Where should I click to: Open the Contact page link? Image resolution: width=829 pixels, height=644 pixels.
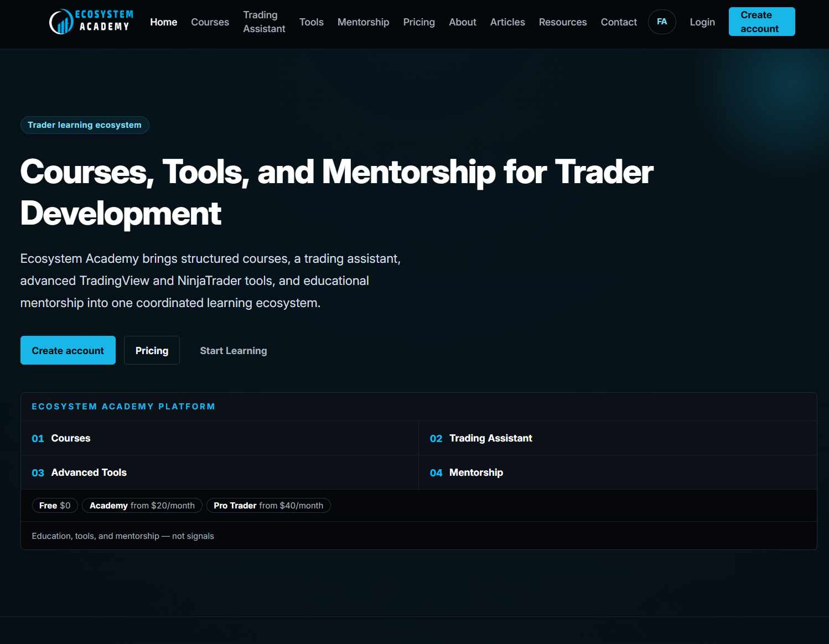pyautogui.click(x=619, y=22)
